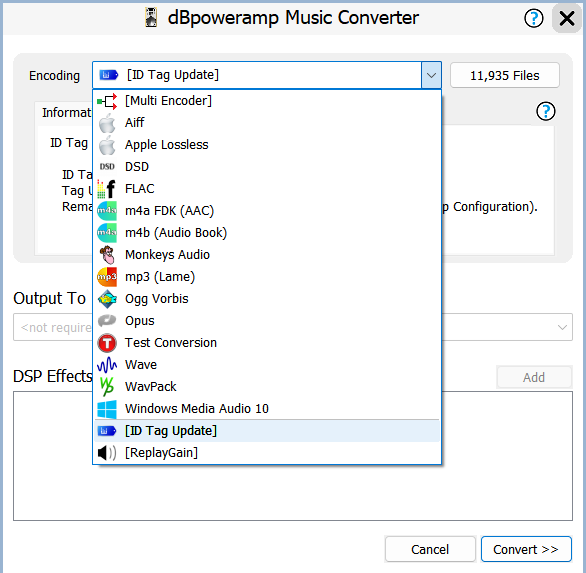Click the red Test Conversion icon

pos(107,343)
